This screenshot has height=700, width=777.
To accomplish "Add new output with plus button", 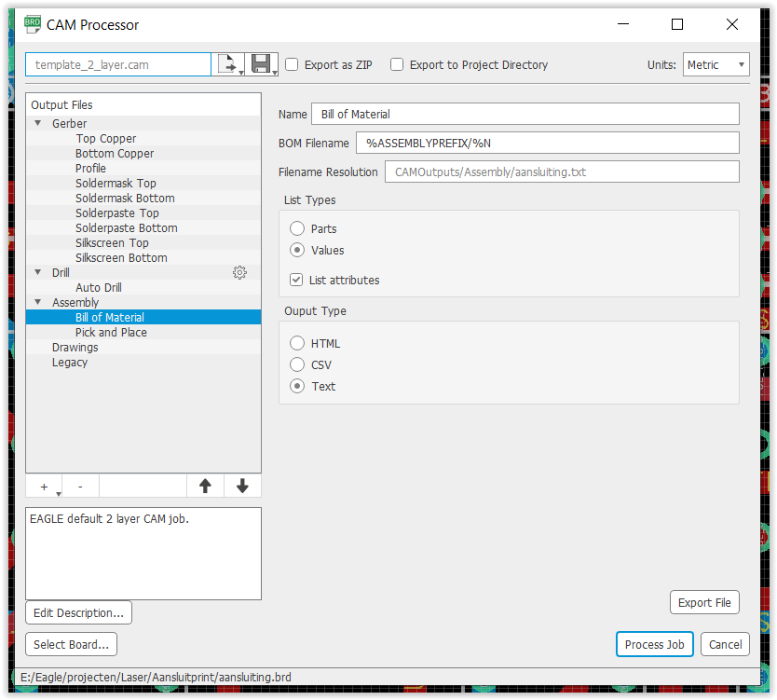I will [44, 487].
